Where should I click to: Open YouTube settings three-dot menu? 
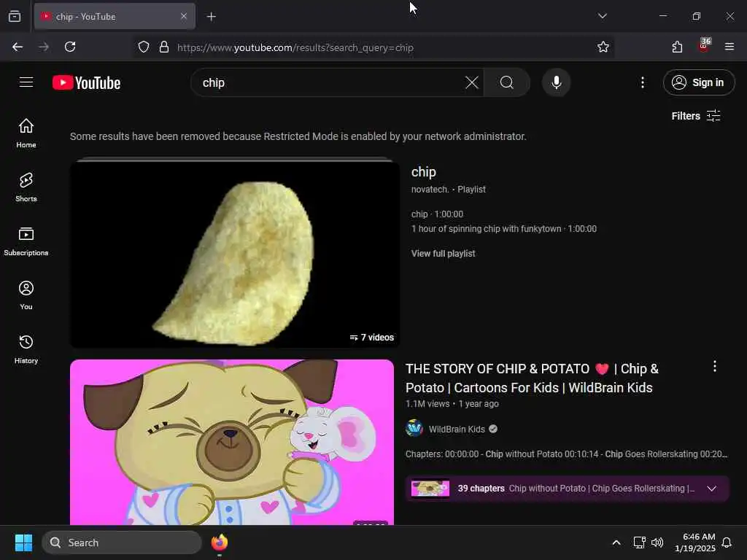tap(643, 82)
